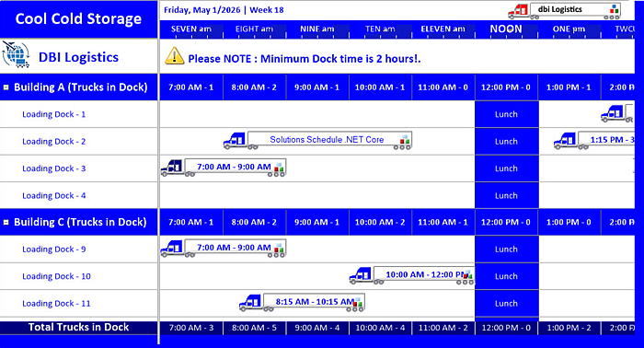
Task: Click cargo boxes icon on dbi Logistics trailer
Action: pos(615,9)
